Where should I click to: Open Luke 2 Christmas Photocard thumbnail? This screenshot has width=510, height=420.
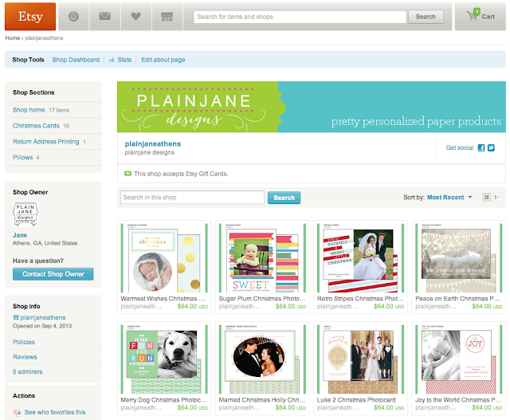click(x=361, y=359)
